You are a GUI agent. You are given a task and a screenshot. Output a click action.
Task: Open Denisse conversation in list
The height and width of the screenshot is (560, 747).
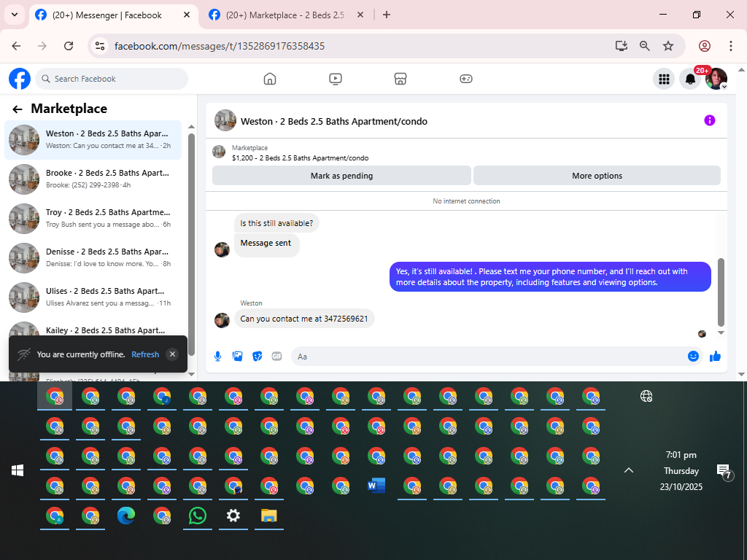[93, 258]
